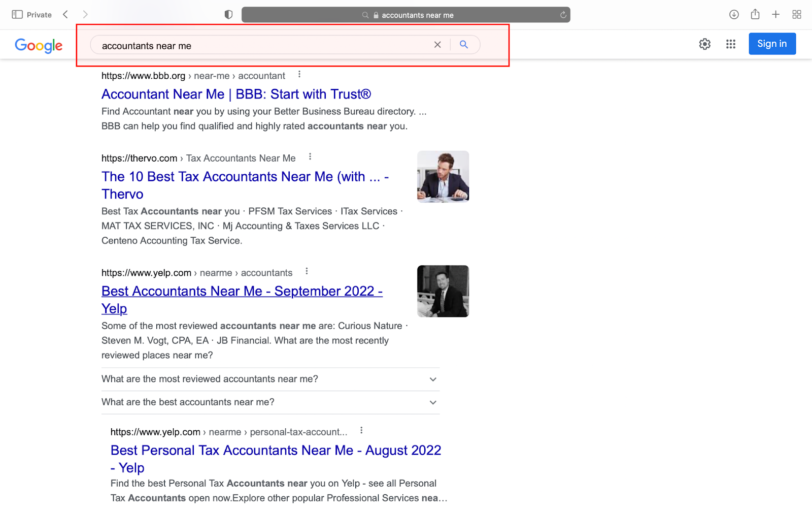
Task: Open Best Accountants Near Me Yelp link
Action: pyautogui.click(x=242, y=300)
